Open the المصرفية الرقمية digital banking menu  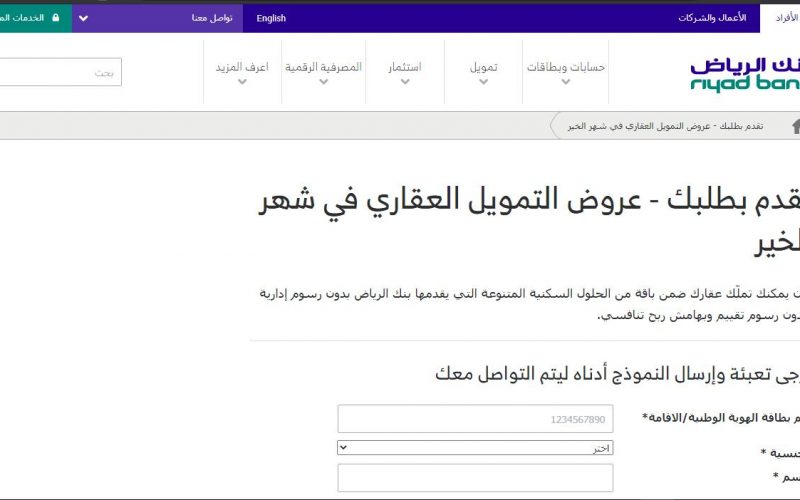[x=323, y=67]
